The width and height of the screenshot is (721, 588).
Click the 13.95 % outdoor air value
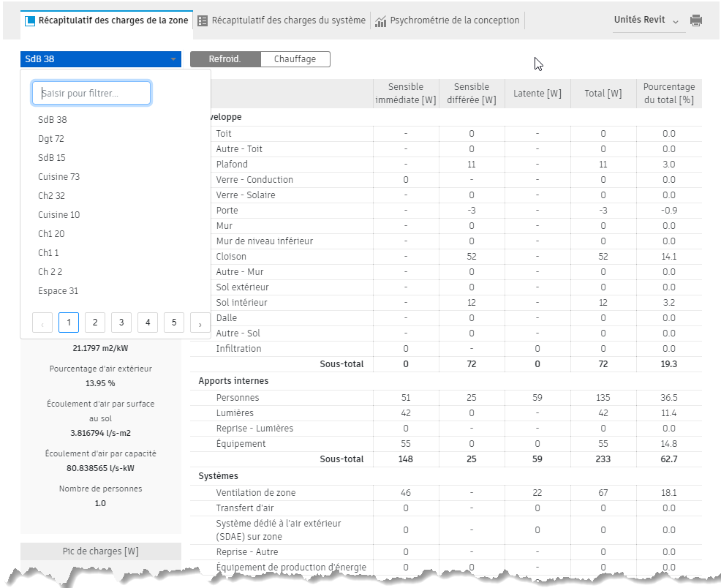(100, 383)
